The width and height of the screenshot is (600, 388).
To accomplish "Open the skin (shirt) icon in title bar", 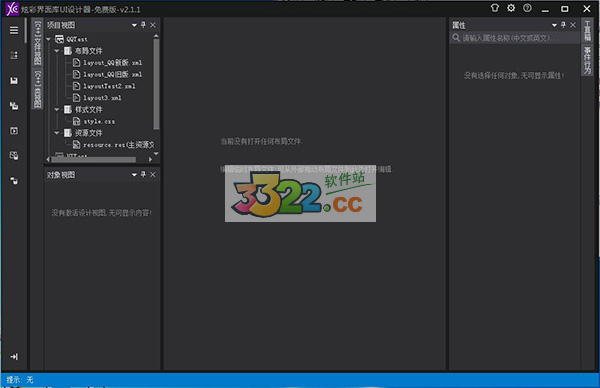I will [495, 8].
